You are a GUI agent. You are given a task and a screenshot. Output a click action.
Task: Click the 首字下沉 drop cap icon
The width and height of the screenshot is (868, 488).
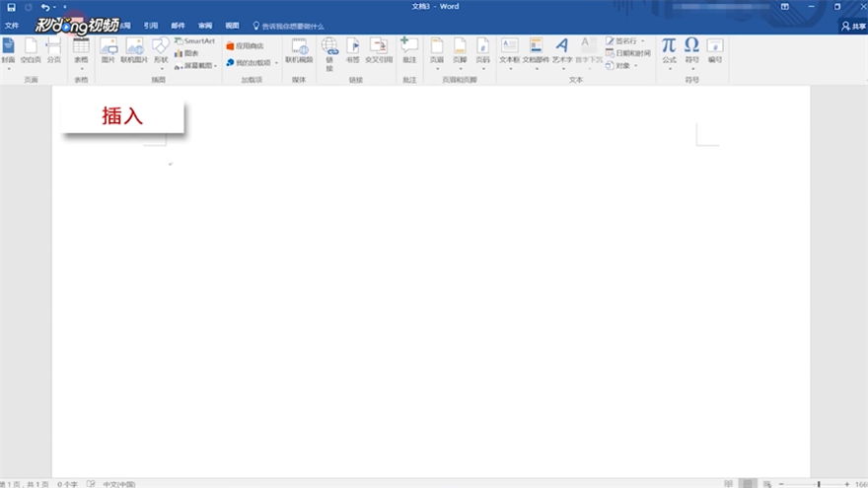589,53
